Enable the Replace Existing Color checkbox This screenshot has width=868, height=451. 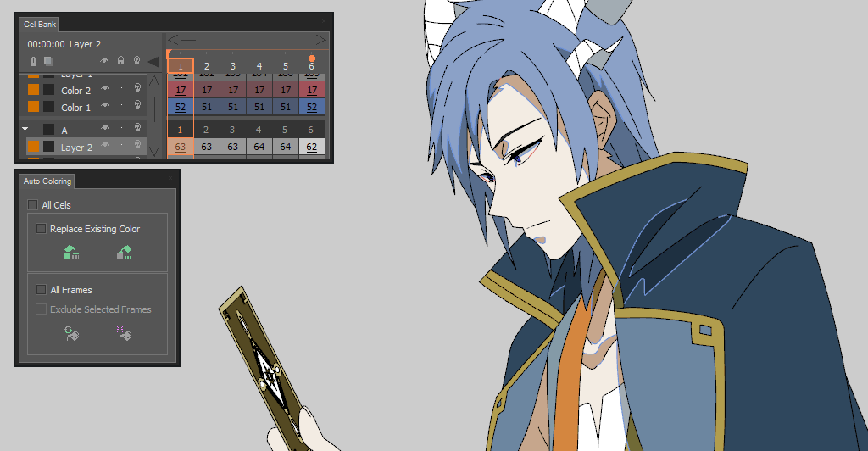[x=41, y=229]
